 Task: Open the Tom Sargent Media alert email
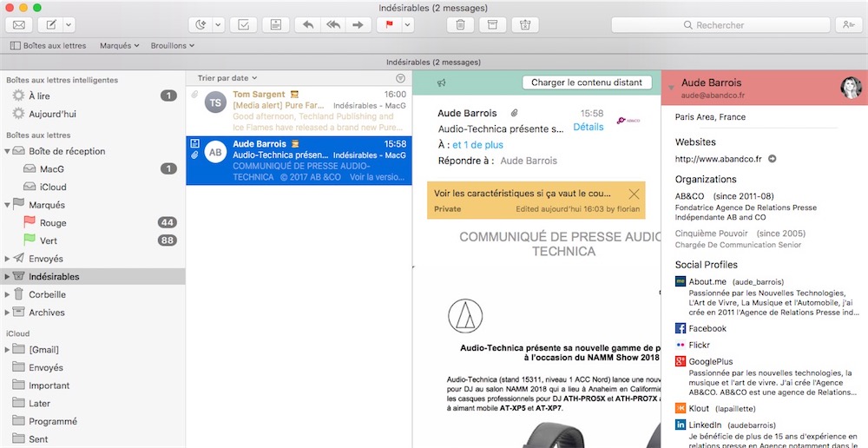click(x=299, y=111)
